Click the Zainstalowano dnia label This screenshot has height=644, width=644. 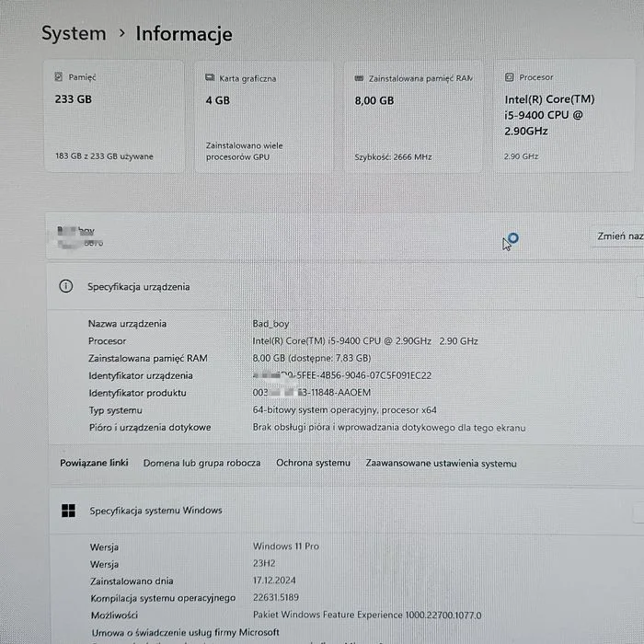132,581
